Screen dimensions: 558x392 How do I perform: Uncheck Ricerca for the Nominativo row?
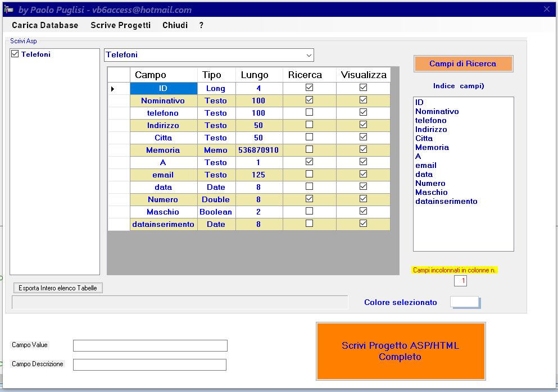[x=309, y=100]
